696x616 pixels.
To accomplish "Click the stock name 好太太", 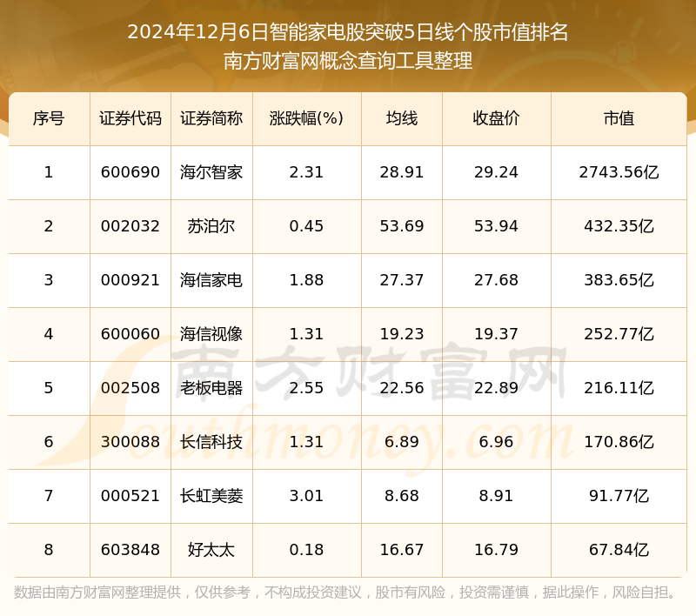I will click(211, 551).
